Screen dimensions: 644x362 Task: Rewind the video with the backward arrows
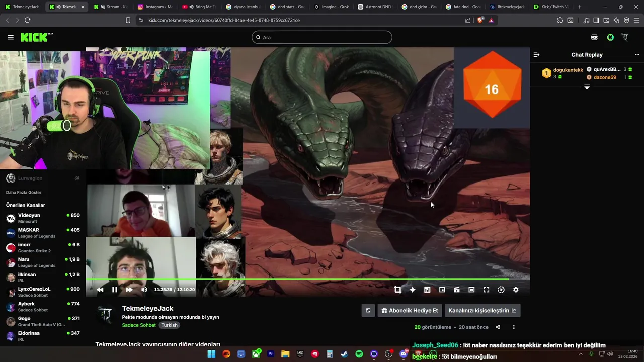100,290
